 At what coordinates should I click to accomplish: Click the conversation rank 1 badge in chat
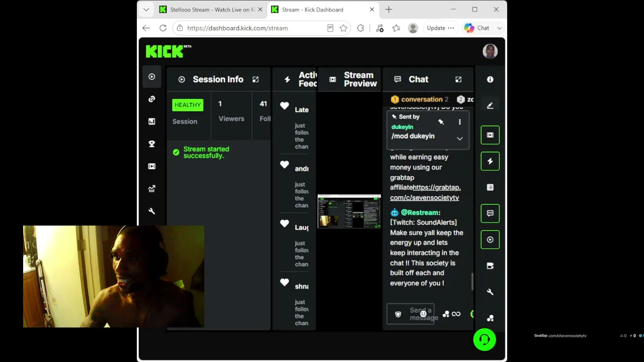395,100
